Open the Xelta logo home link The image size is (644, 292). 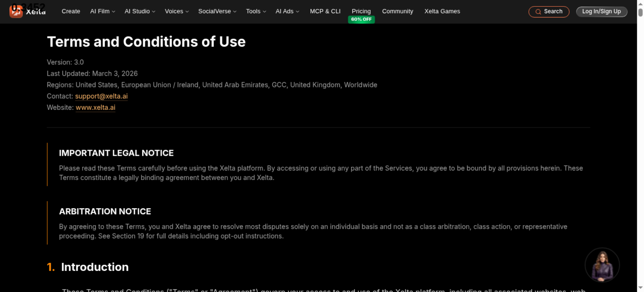28,12
